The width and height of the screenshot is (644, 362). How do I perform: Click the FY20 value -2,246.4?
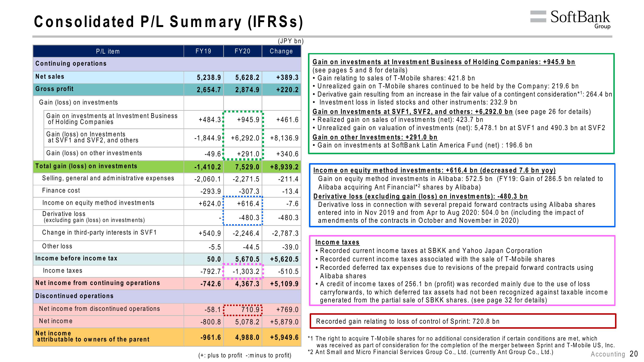point(246,234)
